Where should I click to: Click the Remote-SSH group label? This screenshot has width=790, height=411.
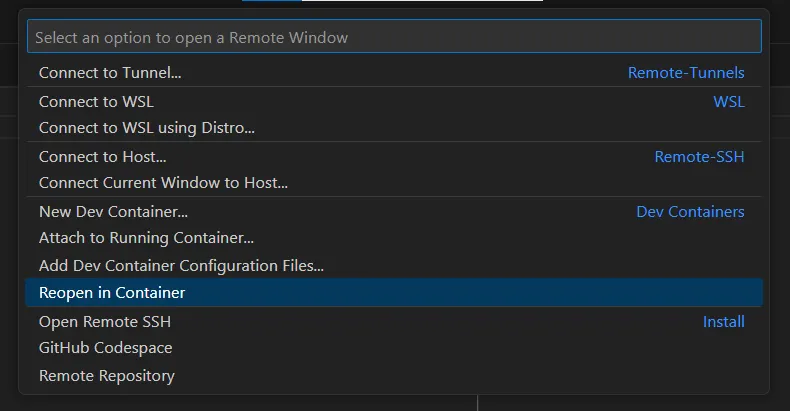[699, 157]
